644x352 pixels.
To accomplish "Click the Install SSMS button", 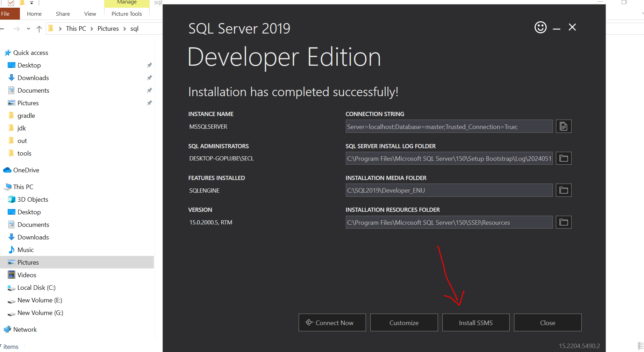I will pos(476,323).
